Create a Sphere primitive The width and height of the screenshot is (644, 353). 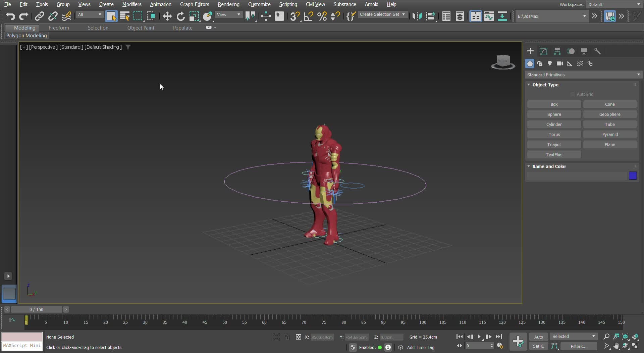554,114
